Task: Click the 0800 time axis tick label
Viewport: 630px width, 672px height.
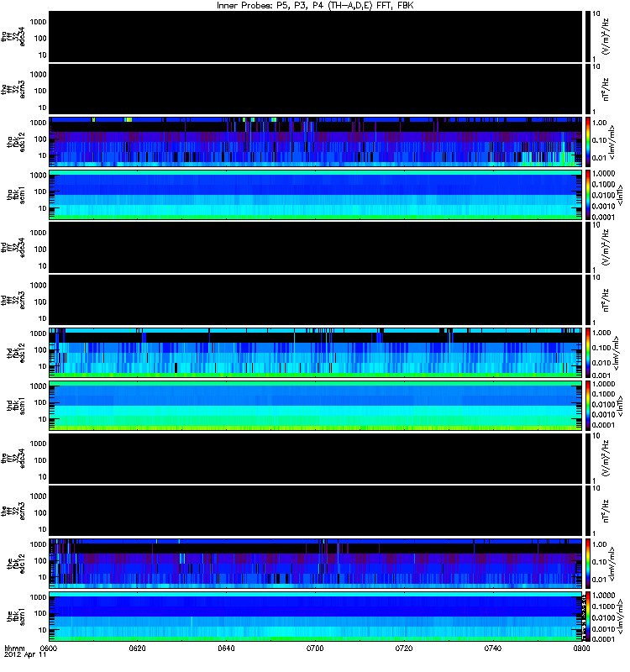Action: point(581,648)
